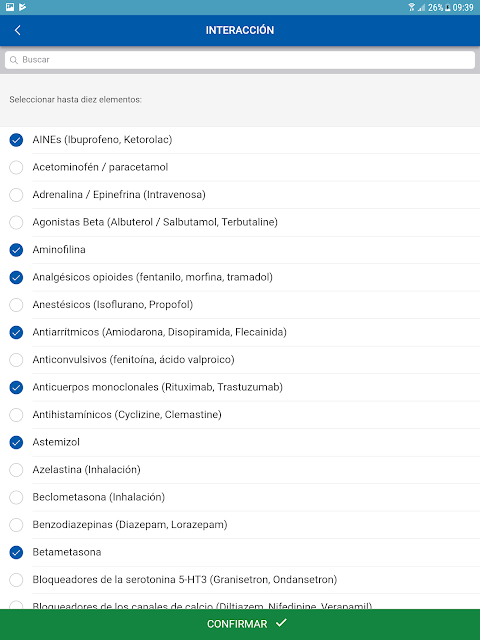Image resolution: width=480 pixels, height=640 pixels.
Task: Open the gallery notification icon in status bar
Action: tap(10, 7)
